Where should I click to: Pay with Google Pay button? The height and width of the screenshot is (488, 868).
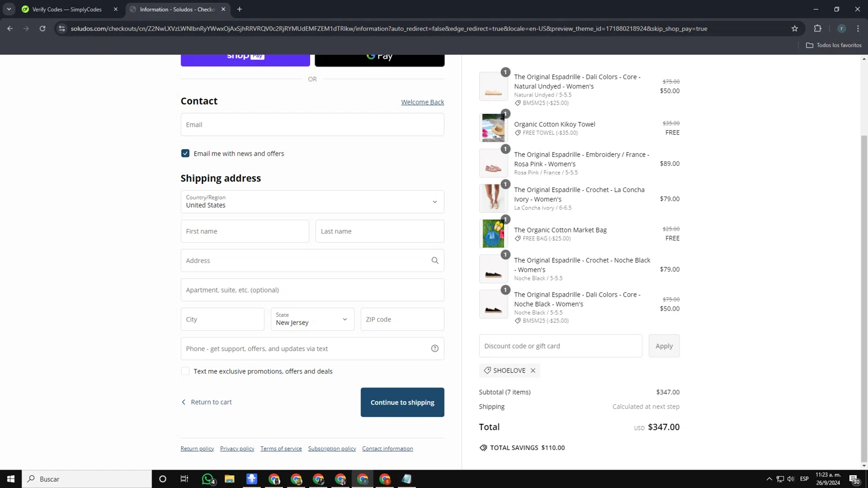(x=380, y=59)
